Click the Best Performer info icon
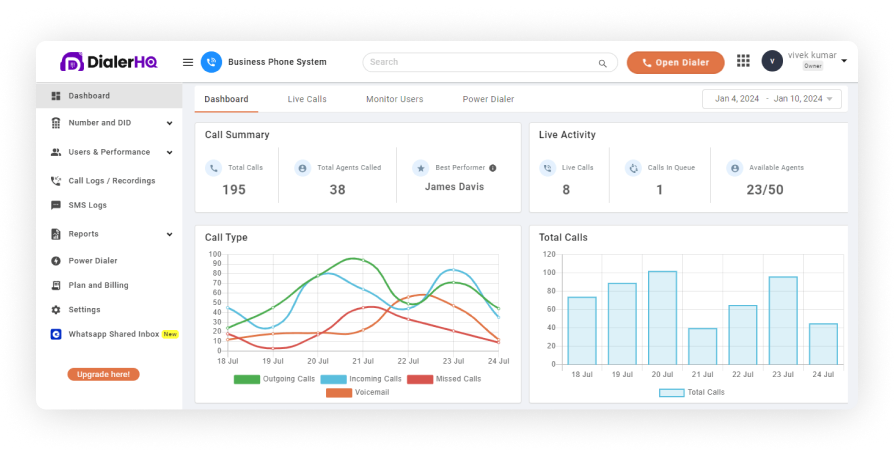Viewport: 894px width, 450px height. (493, 168)
